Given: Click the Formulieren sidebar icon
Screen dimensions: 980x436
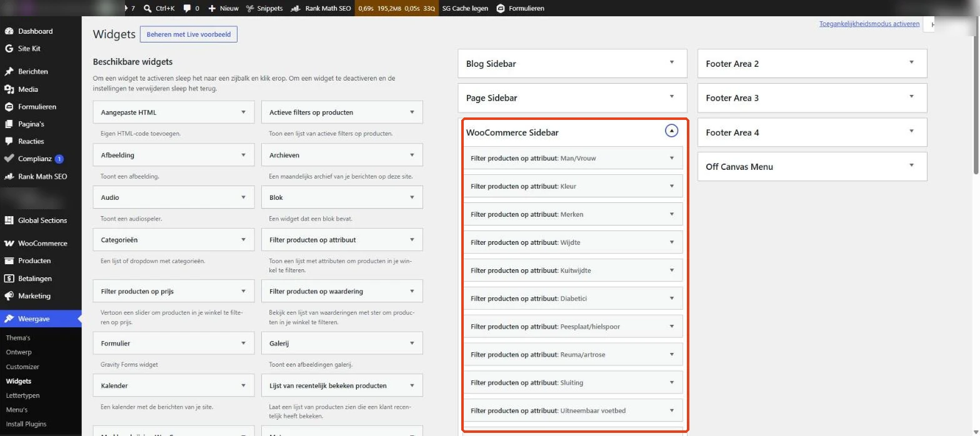Looking at the screenshot, I should [x=9, y=107].
